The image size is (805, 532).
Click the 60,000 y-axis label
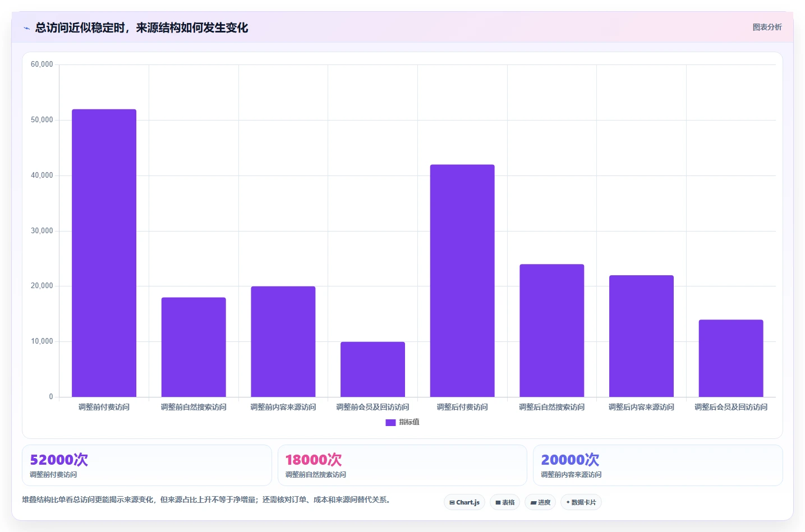42,64
